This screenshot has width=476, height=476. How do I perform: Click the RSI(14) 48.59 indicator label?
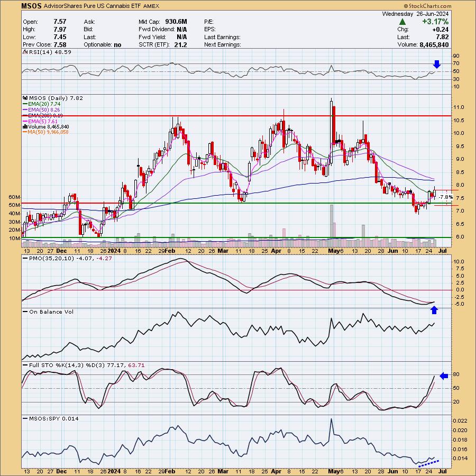(x=50, y=52)
